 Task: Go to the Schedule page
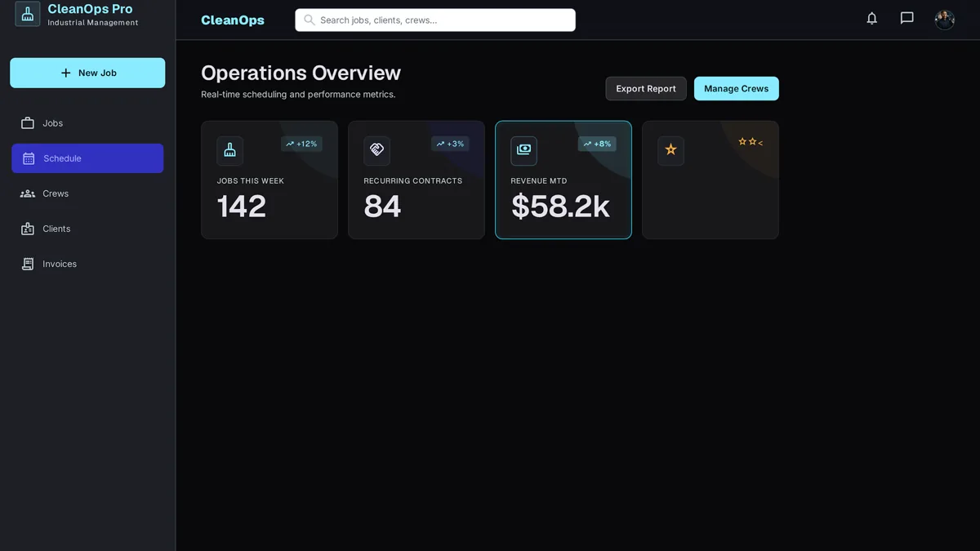(87, 158)
